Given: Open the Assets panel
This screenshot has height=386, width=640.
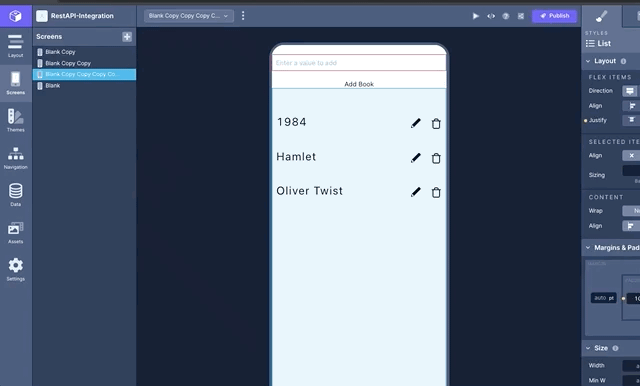Looking at the screenshot, I should pos(16,233).
